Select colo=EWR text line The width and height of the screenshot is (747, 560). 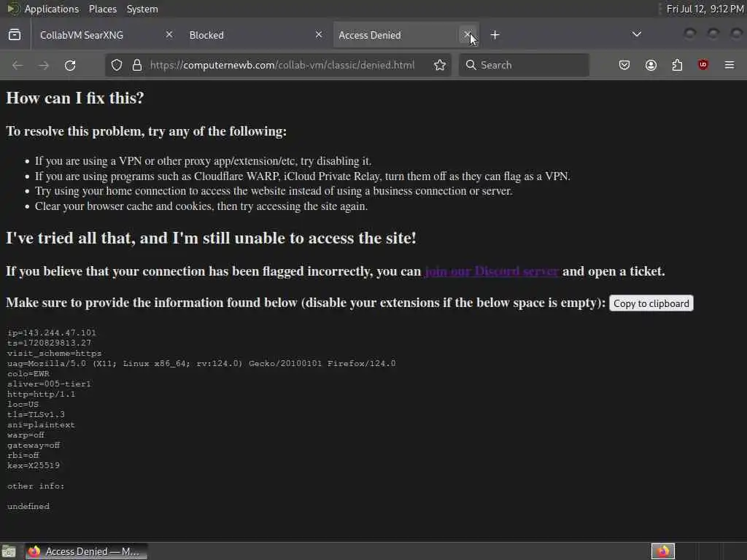28,374
